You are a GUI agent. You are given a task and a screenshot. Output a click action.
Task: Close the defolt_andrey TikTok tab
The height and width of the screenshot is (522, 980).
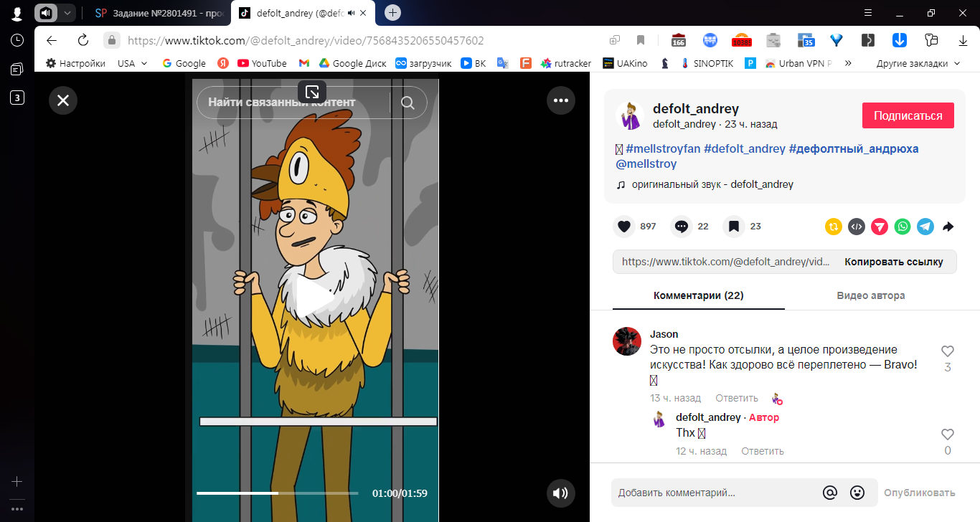coord(364,13)
